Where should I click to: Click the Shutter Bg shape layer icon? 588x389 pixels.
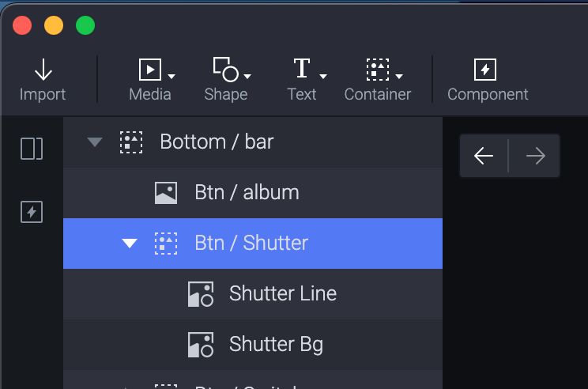(201, 345)
